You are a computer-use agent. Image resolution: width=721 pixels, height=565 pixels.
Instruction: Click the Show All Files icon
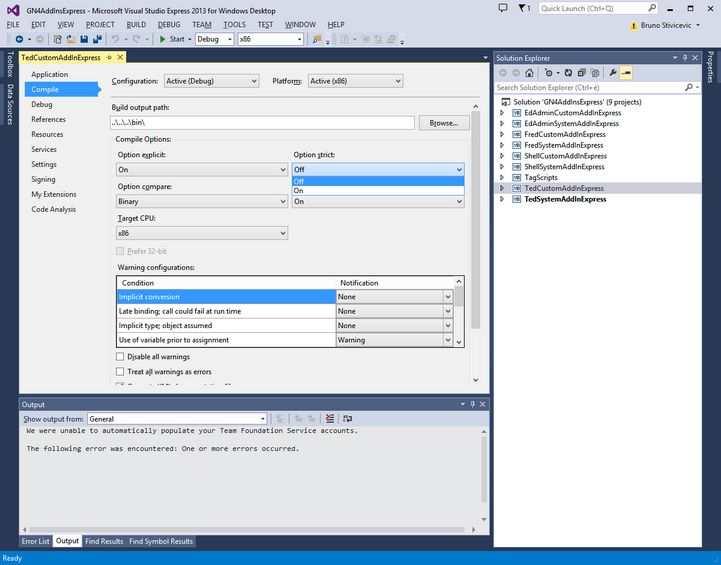pyautogui.click(x=595, y=73)
